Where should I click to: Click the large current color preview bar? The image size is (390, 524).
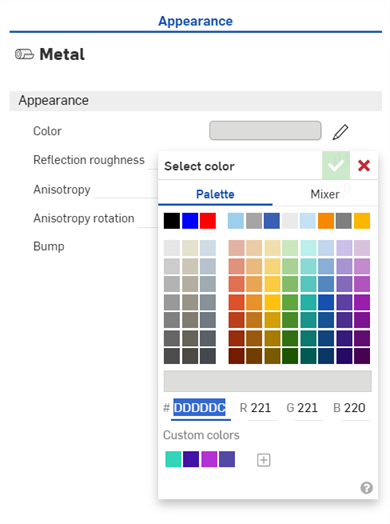click(x=267, y=381)
